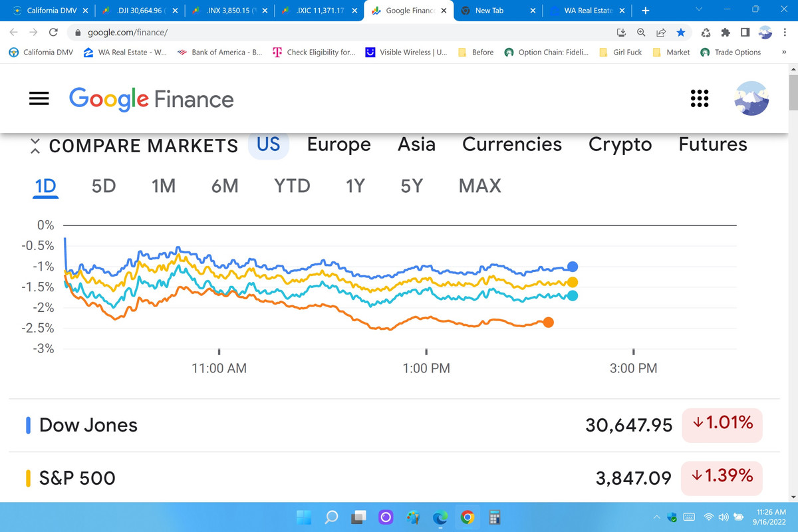
Task: Click the Google Finance logo
Action: point(152,99)
